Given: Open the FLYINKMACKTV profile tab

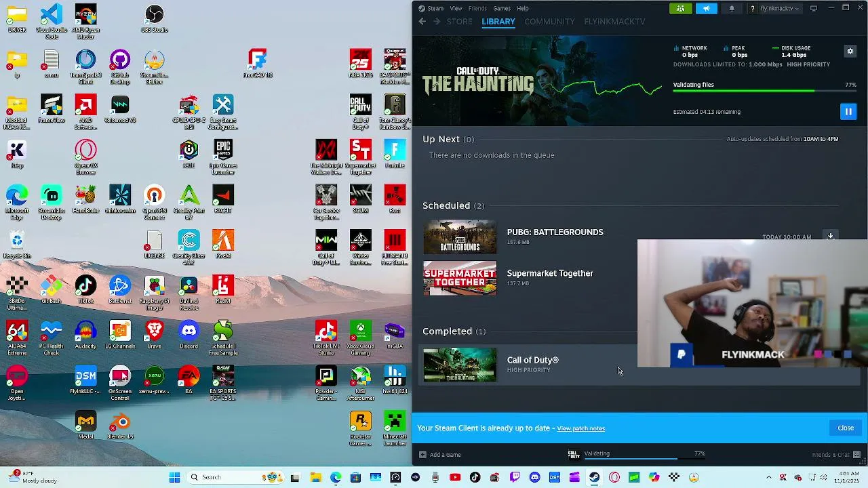Looking at the screenshot, I should 614,22.
